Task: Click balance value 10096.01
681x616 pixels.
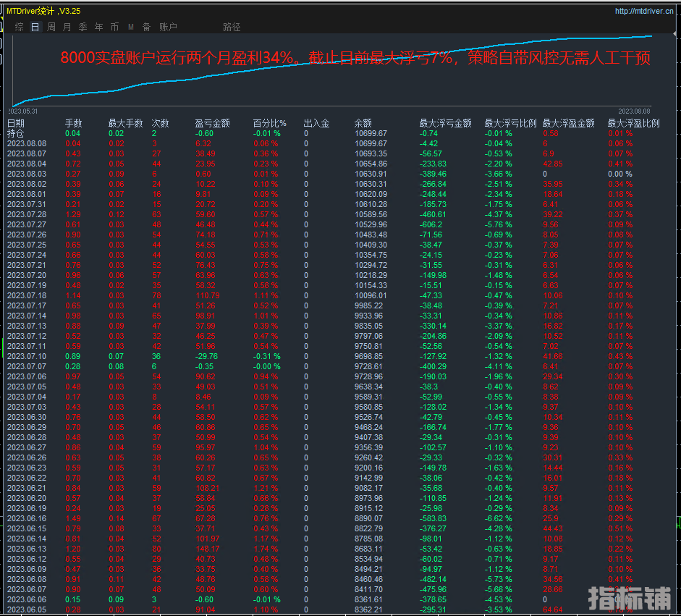Action: click(371, 295)
